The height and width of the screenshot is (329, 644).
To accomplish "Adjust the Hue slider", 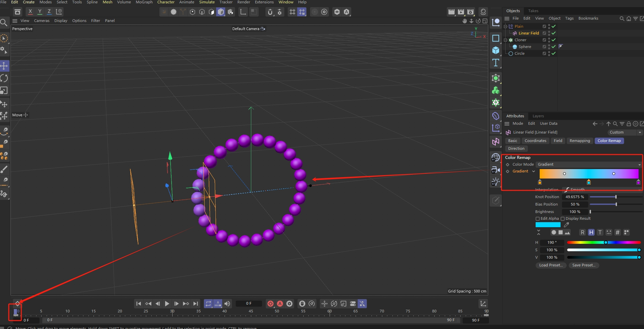I will (x=604, y=242).
